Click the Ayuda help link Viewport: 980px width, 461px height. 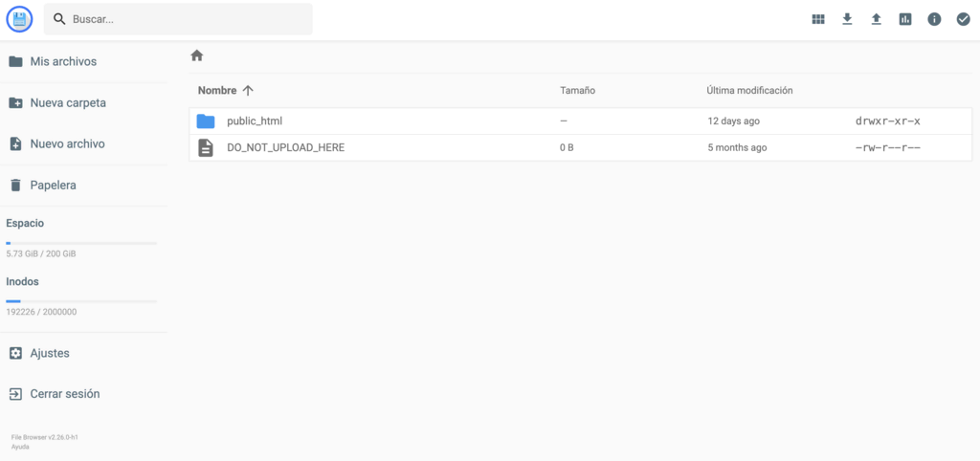20,446
